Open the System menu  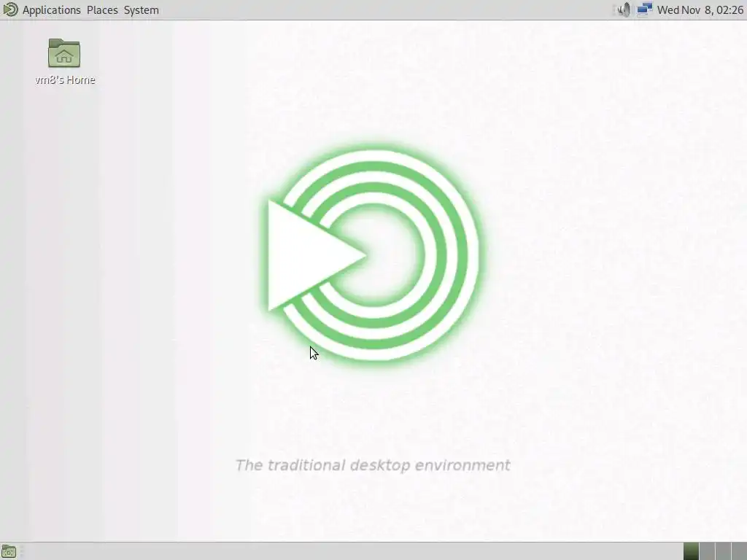coord(141,10)
